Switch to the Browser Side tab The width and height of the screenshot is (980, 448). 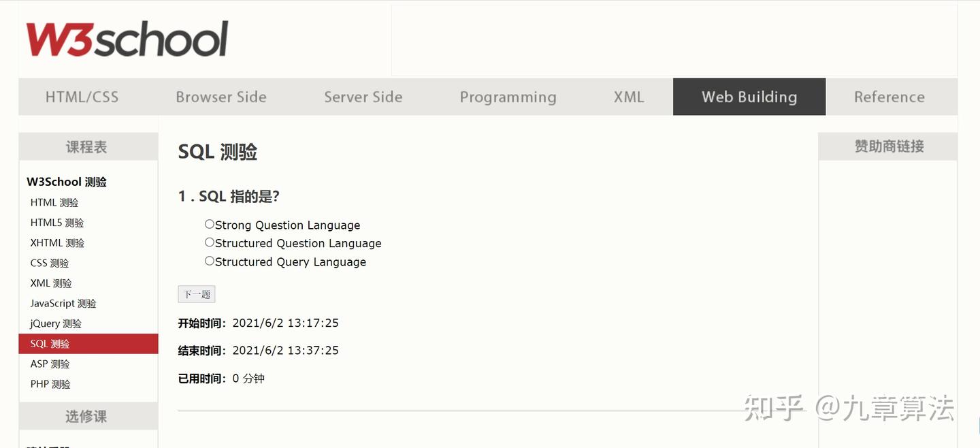221,97
